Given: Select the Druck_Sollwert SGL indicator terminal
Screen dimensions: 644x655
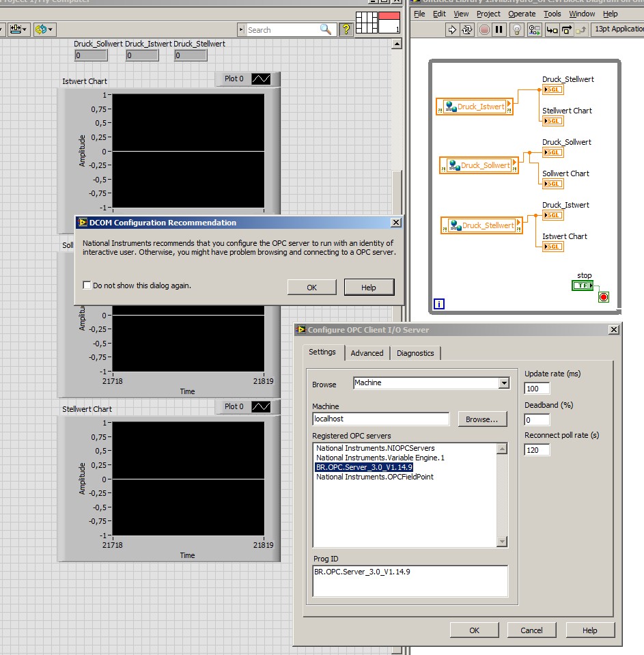Looking at the screenshot, I should pyautogui.click(x=553, y=152).
